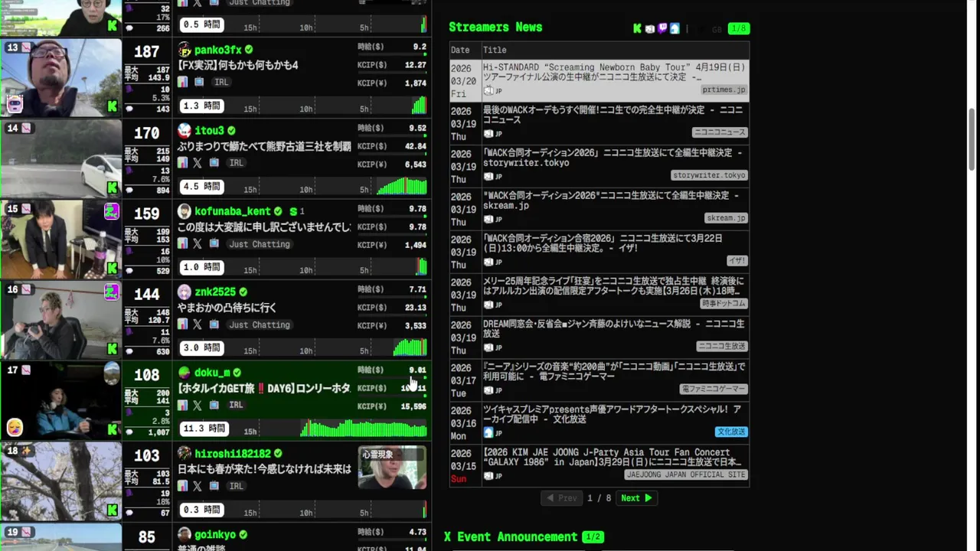Open the Hi-STANDARD Screaming Newborn Baby Tour news
The height and width of the screenshot is (551, 980).
[x=613, y=72]
